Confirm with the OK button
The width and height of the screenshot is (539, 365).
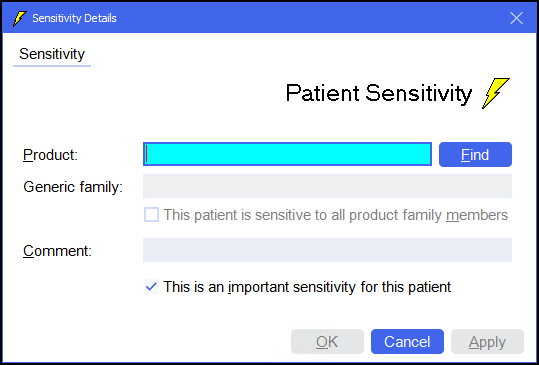coord(327,342)
